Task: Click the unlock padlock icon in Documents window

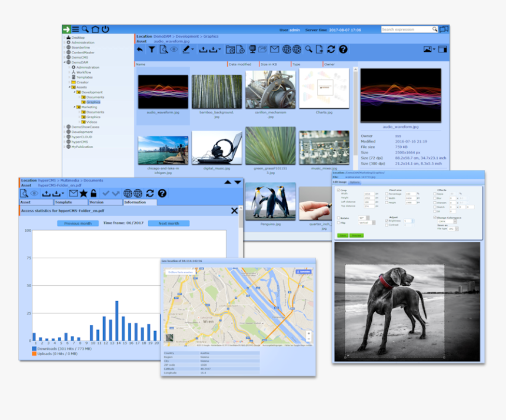Action: pyautogui.click(x=94, y=193)
